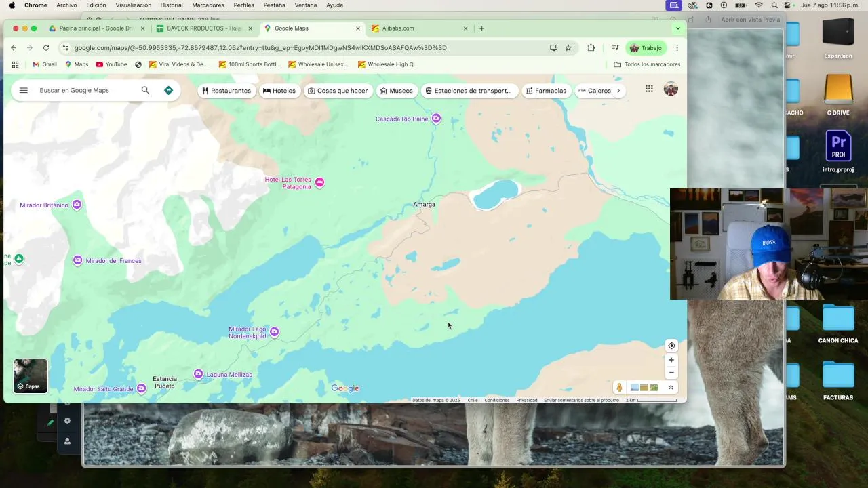868x488 pixels.
Task: Open the Apple menu
Action: point(12,5)
